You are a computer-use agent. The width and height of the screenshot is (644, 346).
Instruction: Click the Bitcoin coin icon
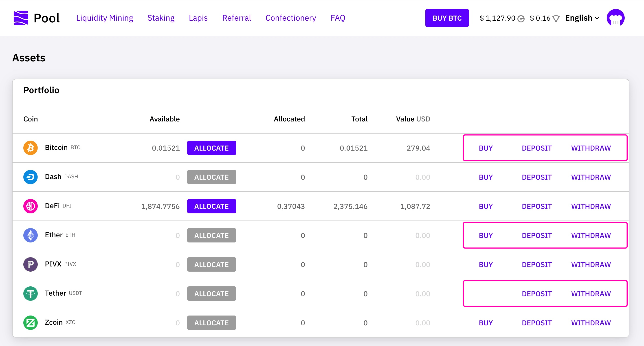tap(31, 148)
